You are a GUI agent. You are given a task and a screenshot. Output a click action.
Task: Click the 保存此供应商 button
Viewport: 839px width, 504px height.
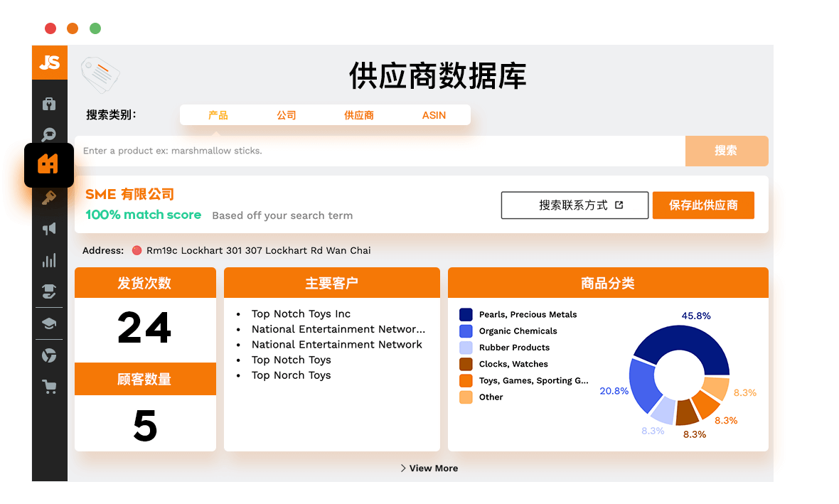tap(703, 205)
